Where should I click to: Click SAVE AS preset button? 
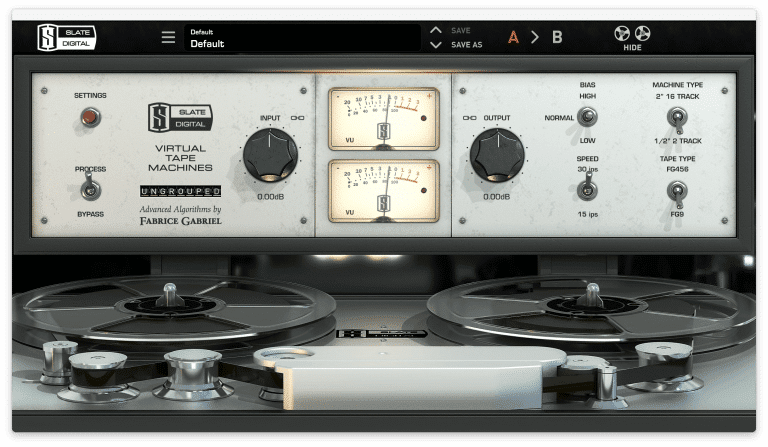point(466,45)
